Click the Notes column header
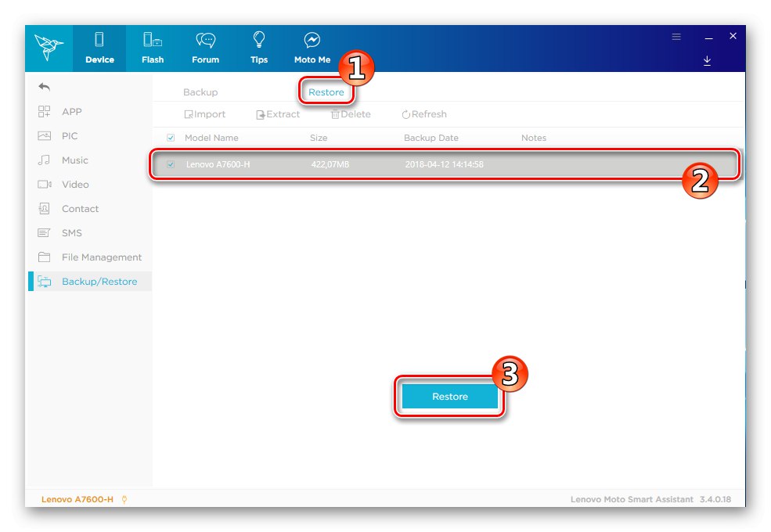The image size is (771, 532). (534, 138)
